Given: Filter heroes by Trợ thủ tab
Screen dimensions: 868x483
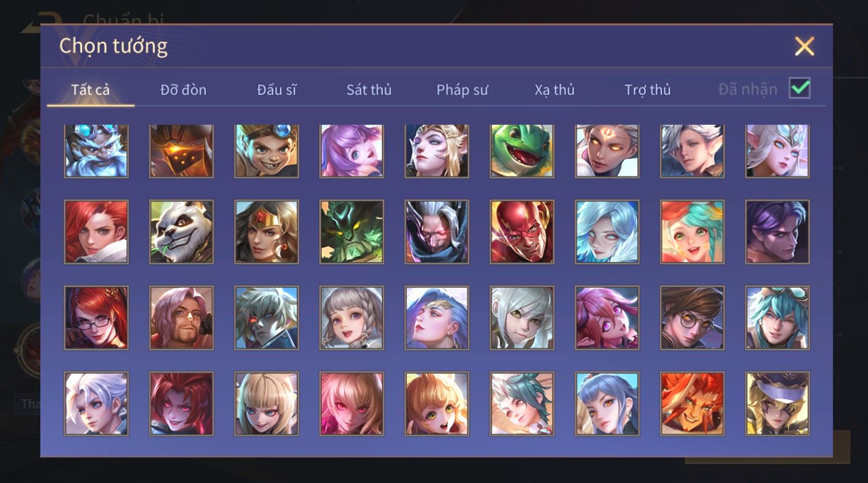Looking at the screenshot, I should (648, 90).
